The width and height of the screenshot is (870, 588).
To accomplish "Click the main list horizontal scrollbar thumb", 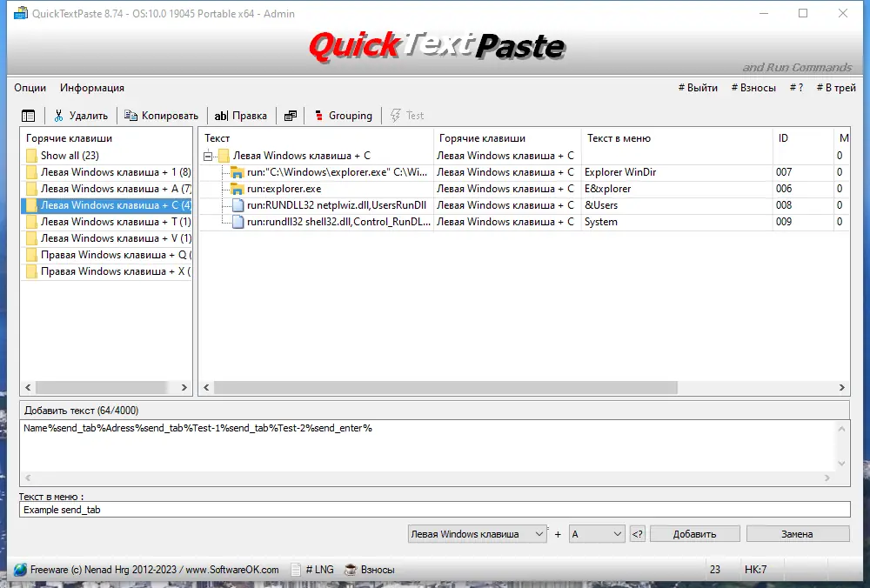I will coord(445,388).
